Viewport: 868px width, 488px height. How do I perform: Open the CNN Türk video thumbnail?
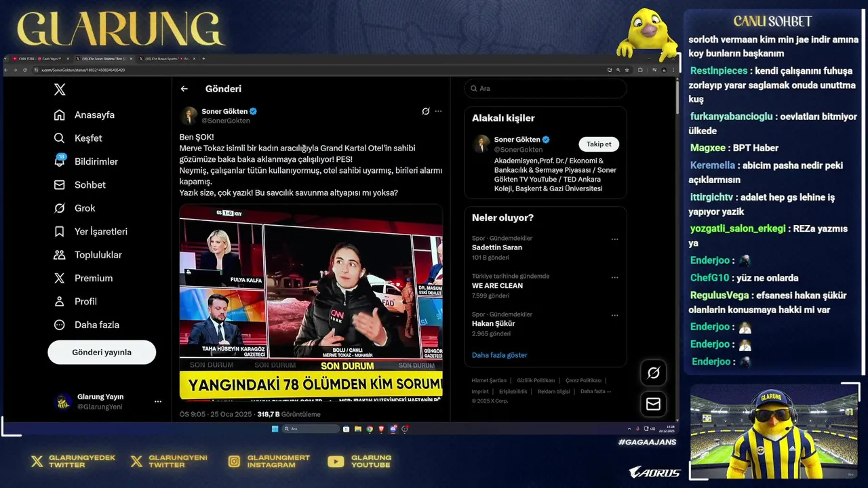click(311, 302)
